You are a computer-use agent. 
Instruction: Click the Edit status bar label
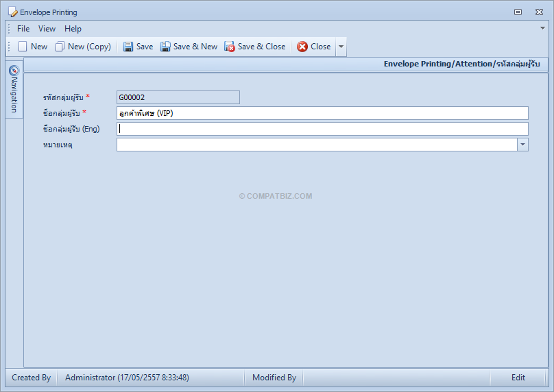pos(518,378)
